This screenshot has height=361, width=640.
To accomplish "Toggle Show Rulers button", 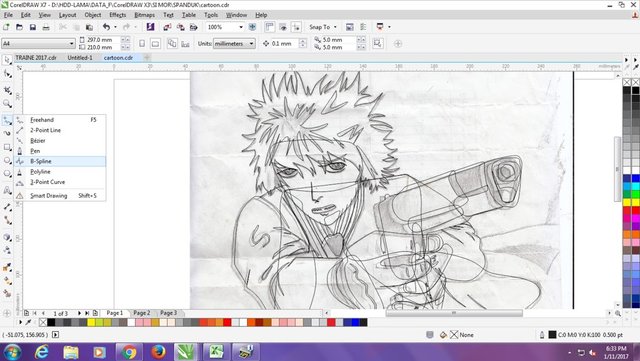I will (x=269, y=27).
